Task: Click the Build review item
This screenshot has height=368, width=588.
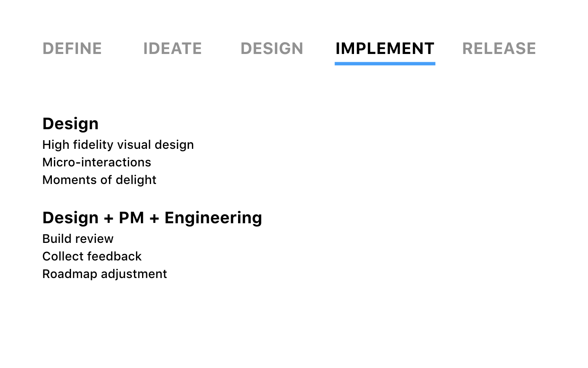Action: [x=78, y=239]
